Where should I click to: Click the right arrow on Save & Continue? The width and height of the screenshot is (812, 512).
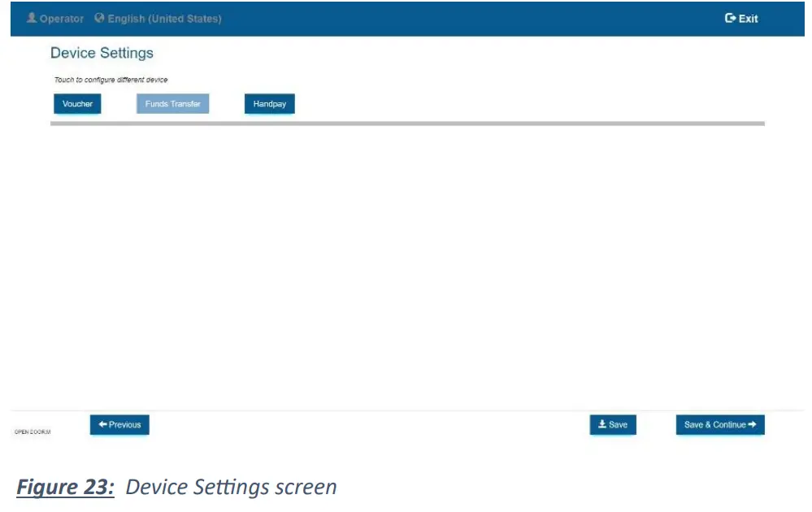point(752,424)
